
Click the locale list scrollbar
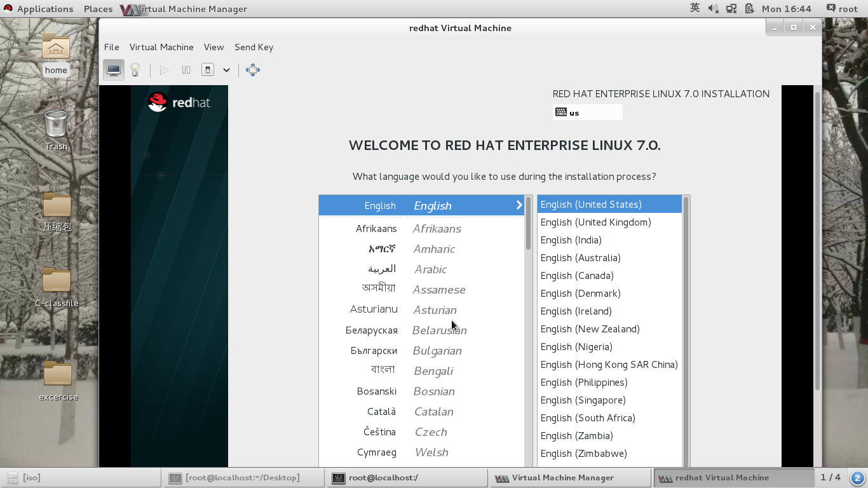(686, 330)
